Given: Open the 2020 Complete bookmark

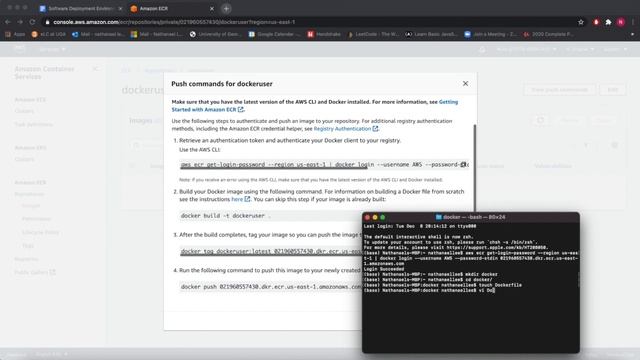Looking at the screenshot, I should click(549, 34).
